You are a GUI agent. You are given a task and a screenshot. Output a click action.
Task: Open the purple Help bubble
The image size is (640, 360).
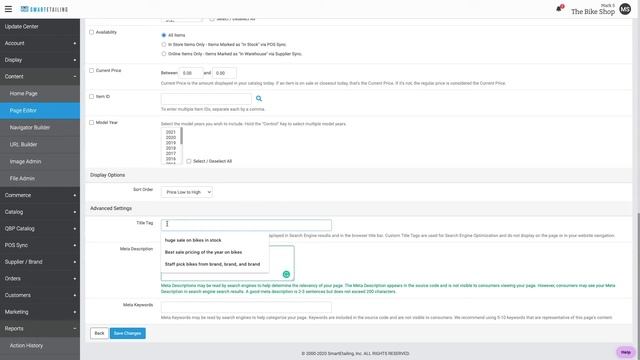coord(625,352)
